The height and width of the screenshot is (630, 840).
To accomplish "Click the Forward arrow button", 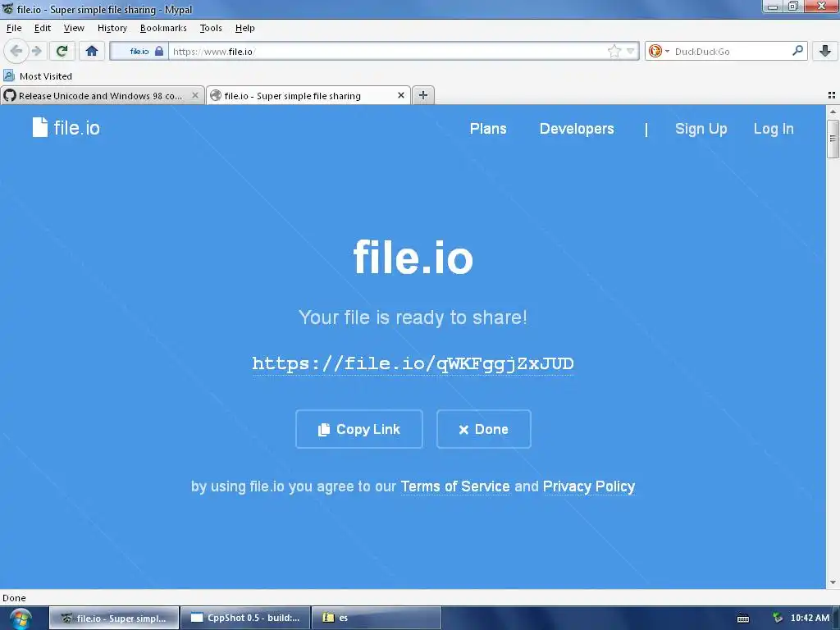I will 36,52.
